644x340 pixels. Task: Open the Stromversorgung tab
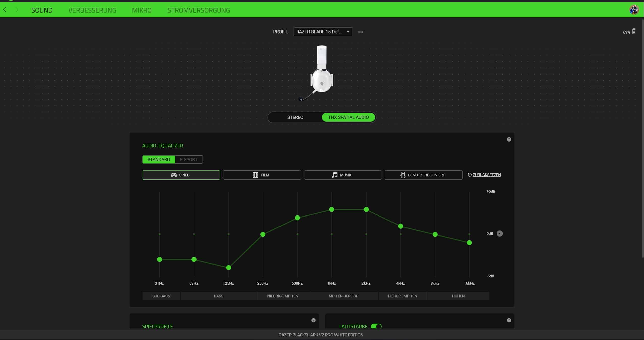(199, 10)
